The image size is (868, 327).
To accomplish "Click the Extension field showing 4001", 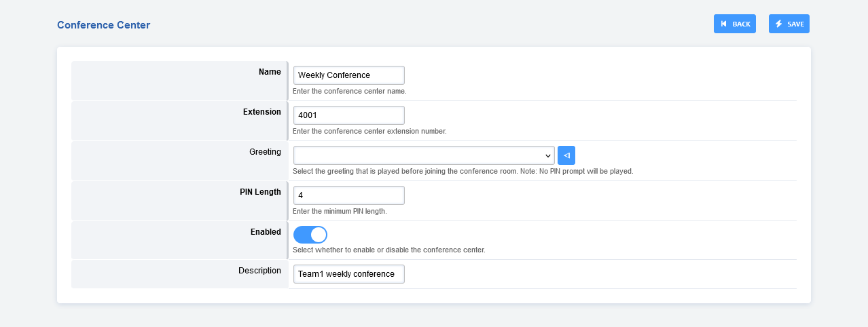I will pyautogui.click(x=348, y=115).
